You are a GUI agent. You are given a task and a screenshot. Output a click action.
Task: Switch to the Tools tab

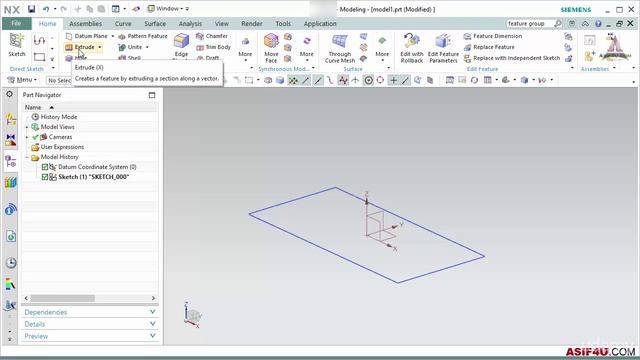click(283, 24)
